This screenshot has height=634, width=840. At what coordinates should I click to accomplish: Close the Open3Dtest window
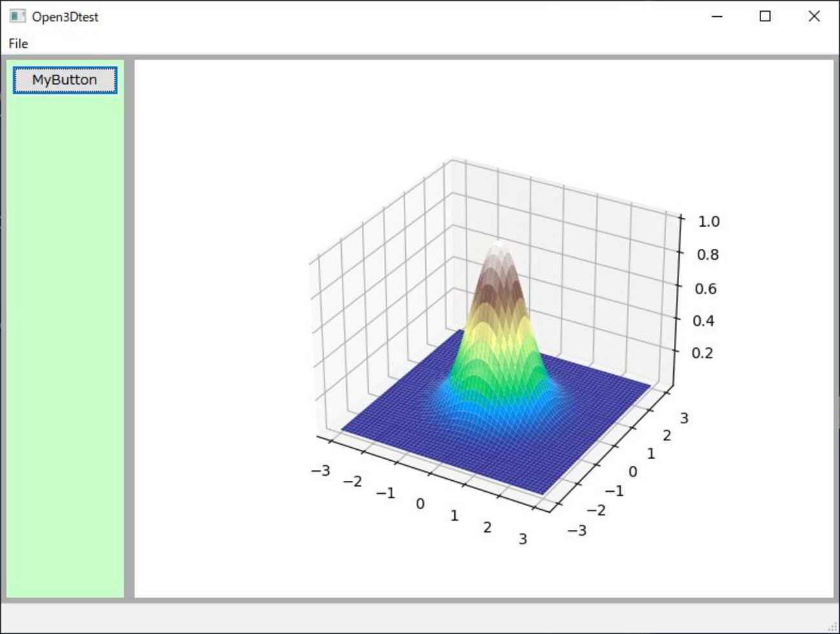point(814,16)
